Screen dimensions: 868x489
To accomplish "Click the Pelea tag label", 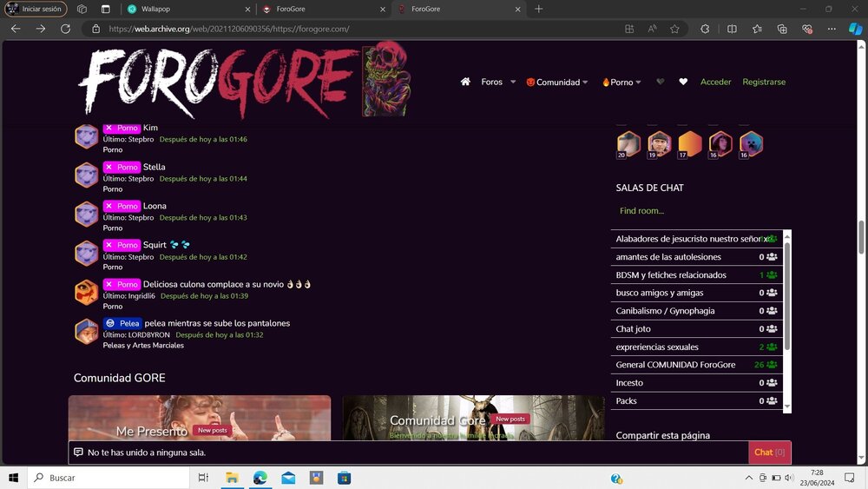I will click(x=122, y=323).
